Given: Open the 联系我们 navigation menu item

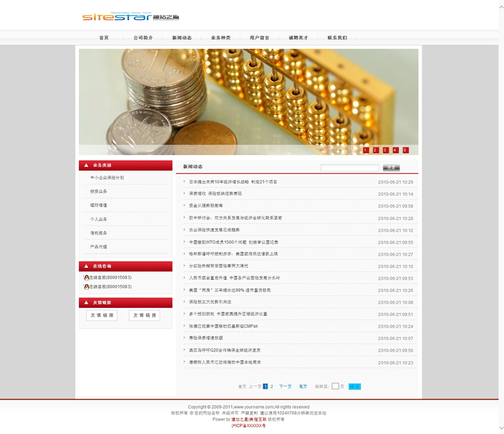Looking at the screenshot, I should pyautogui.click(x=337, y=38).
